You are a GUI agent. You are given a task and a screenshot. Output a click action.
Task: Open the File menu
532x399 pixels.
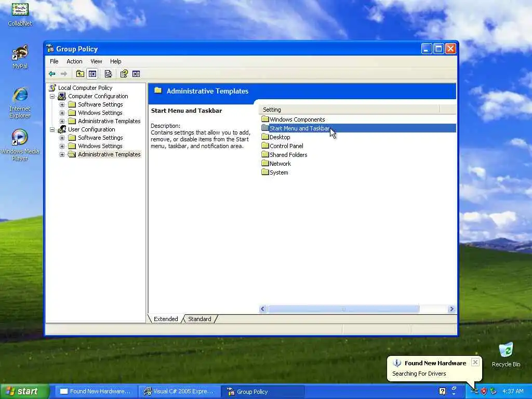pos(54,61)
